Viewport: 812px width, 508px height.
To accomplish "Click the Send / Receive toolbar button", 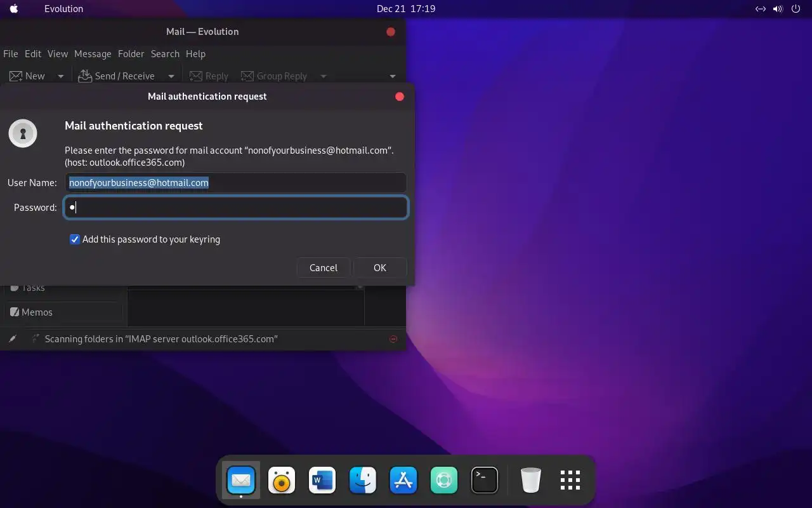I will point(117,76).
